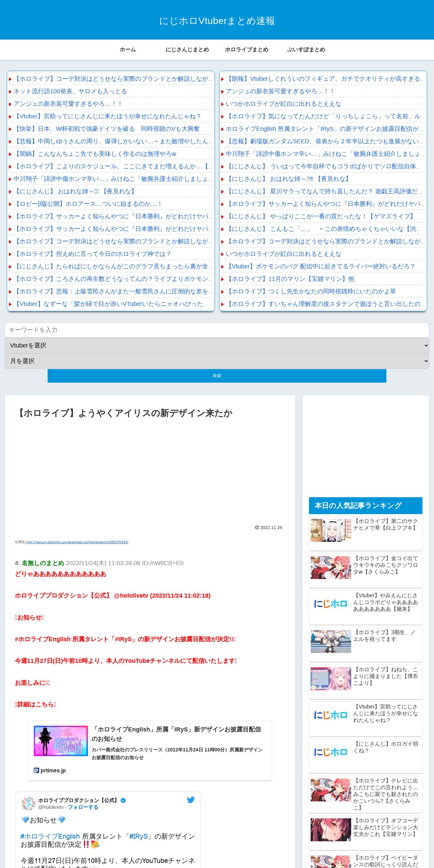434x868 pixels.
Task: Click the キーワードを入力 search field
Action: 217,330
